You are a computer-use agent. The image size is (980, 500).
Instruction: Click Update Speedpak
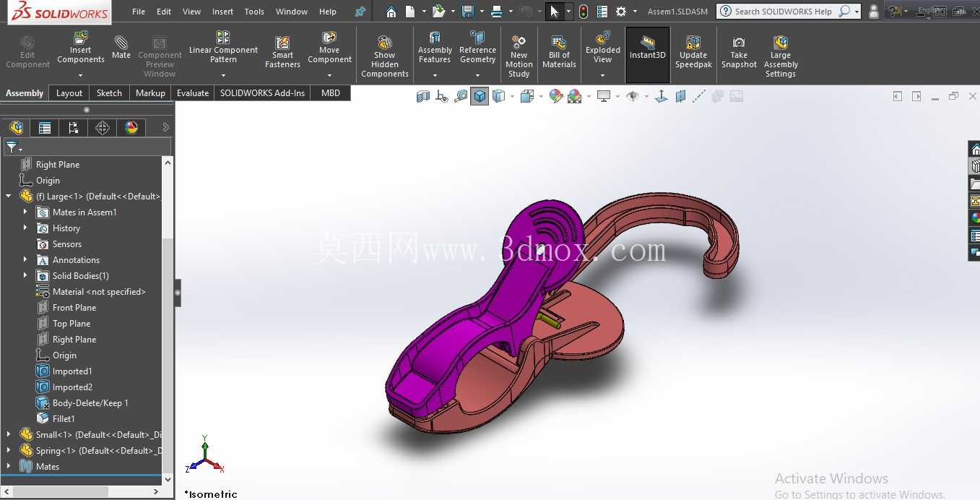(x=693, y=52)
